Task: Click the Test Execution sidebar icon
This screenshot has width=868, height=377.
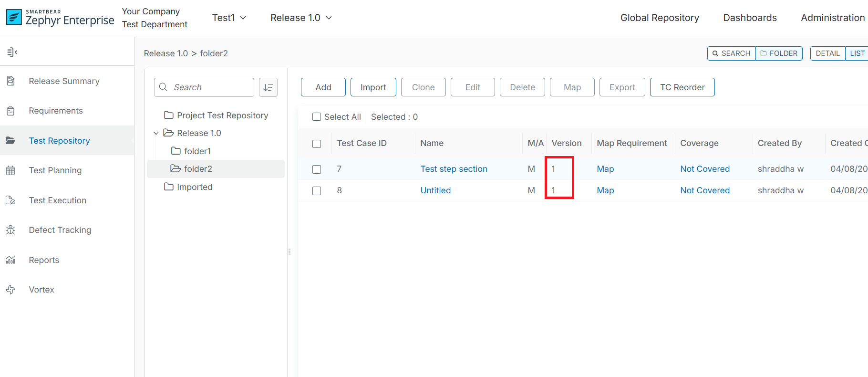Action: (10, 200)
